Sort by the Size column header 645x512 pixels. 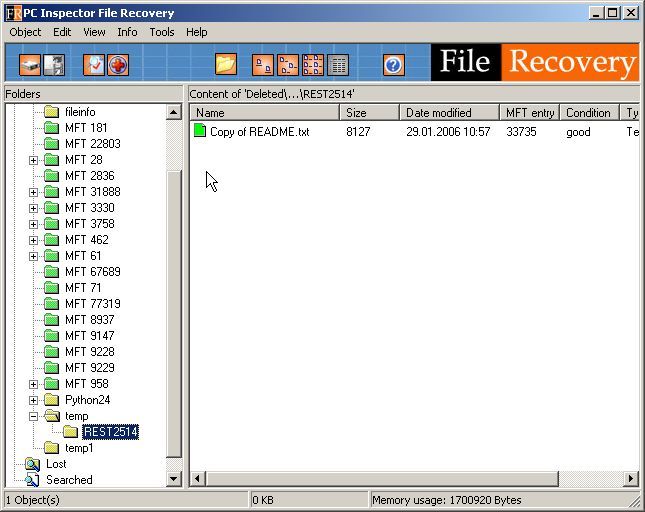point(370,112)
